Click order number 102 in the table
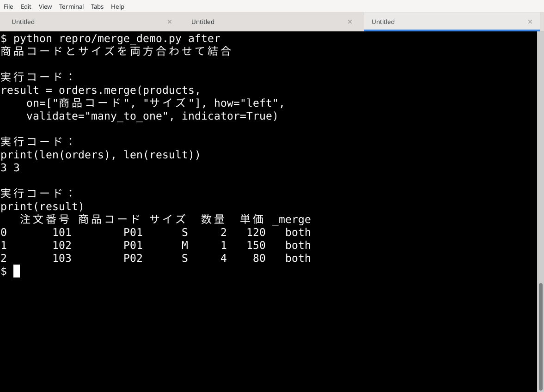The image size is (544, 392). [62, 245]
